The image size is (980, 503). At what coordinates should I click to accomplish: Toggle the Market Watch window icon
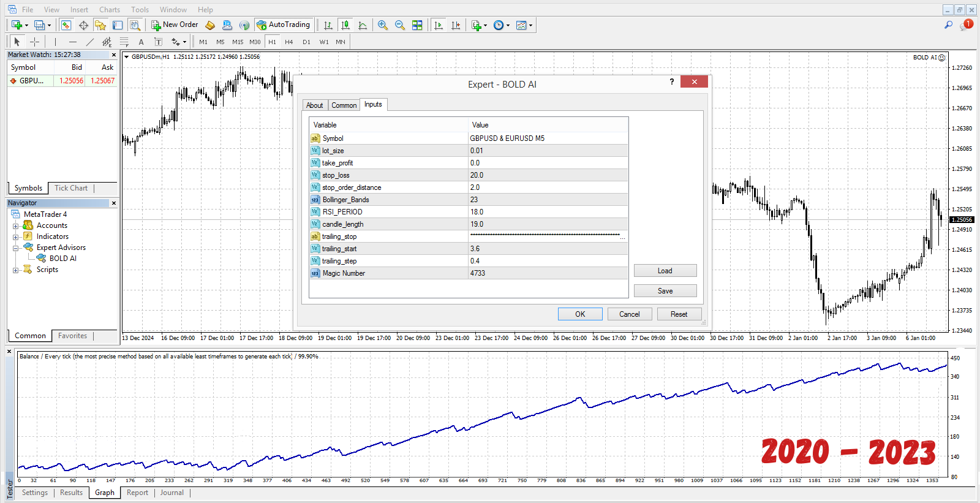coord(66,25)
